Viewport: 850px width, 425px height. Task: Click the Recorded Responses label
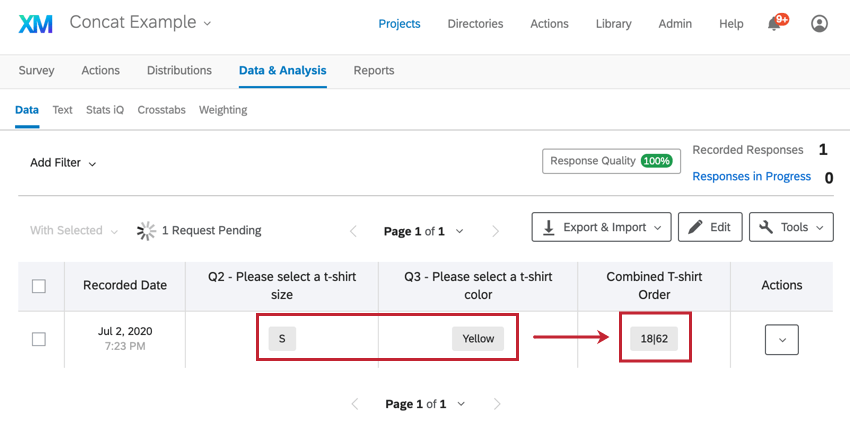(x=748, y=150)
